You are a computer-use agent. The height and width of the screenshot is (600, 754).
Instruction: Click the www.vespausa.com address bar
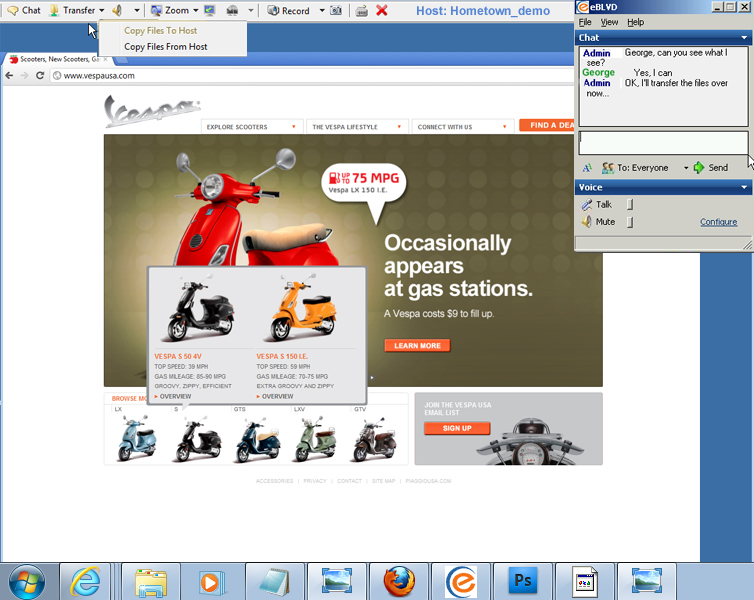tap(313, 75)
